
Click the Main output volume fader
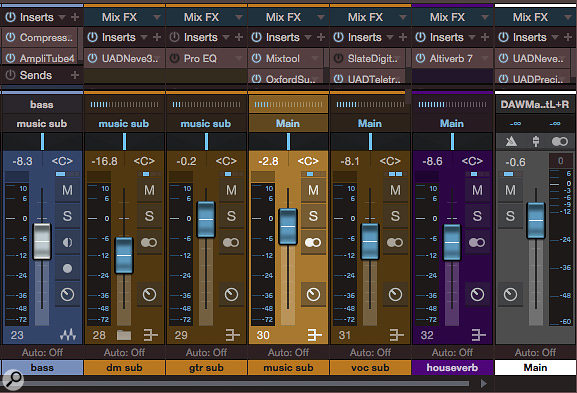[x=536, y=220]
